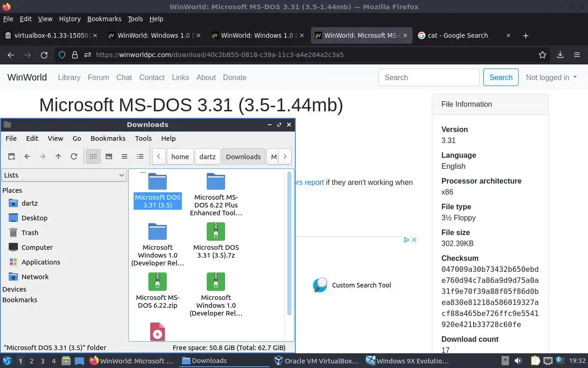Open a new Firefox tab with plus button
This screenshot has width=588, height=368.
526,35
